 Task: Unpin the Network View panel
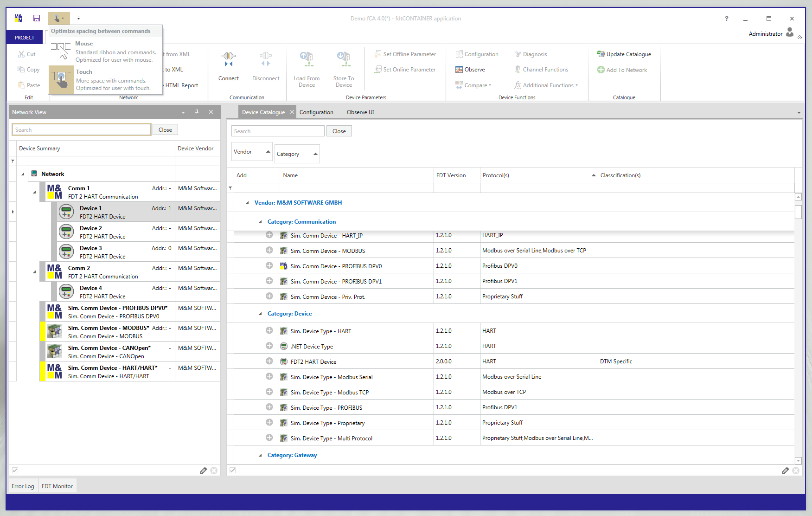197,112
